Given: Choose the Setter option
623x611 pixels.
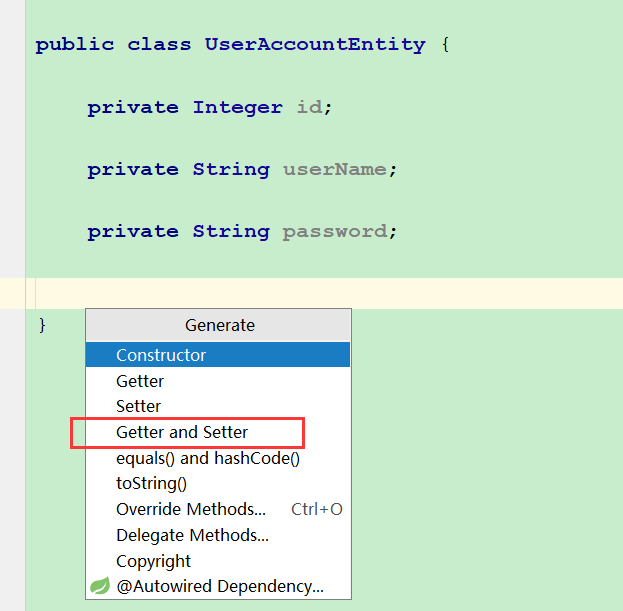Looking at the screenshot, I should pyautogui.click(x=218, y=406).
